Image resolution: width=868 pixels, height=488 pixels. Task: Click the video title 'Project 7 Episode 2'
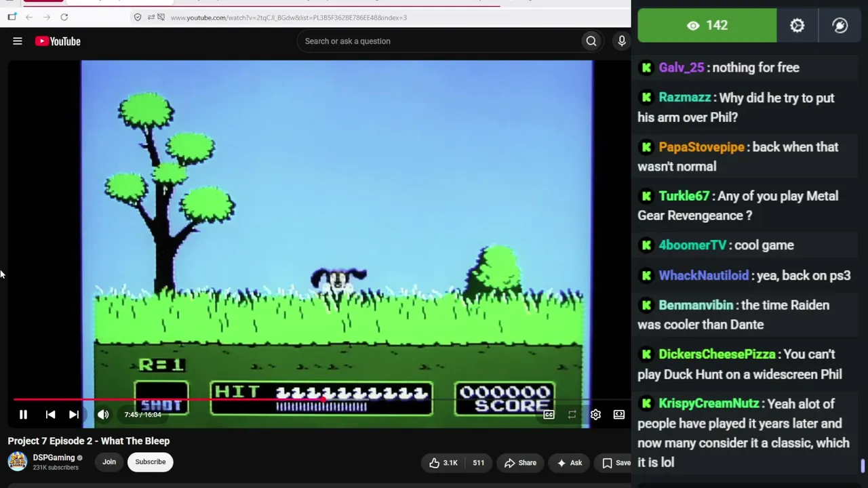pyautogui.click(x=89, y=441)
